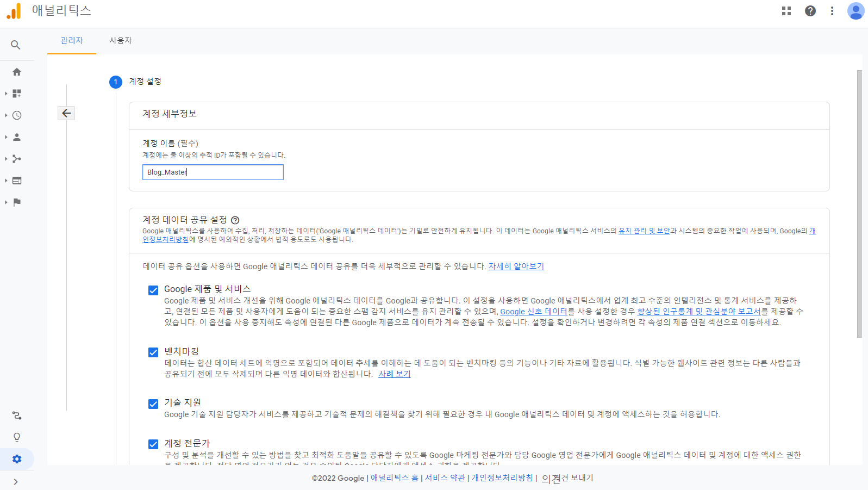The height and width of the screenshot is (490, 868).
Task: Open the Attribution path icon in sidebar
Action: (17, 415)
